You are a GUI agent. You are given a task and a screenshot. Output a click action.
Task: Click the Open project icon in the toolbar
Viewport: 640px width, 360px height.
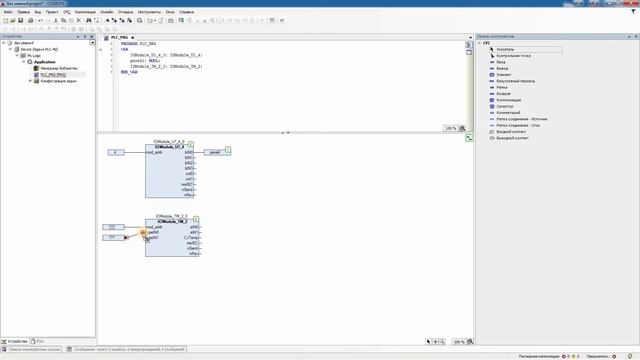pos(13,20)
